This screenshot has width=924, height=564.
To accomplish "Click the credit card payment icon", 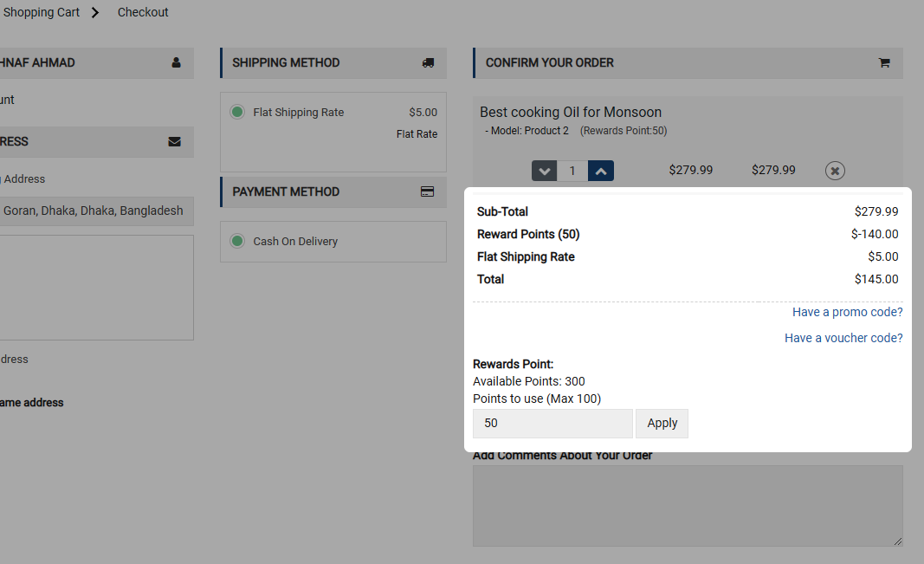I will click(427, 191).
